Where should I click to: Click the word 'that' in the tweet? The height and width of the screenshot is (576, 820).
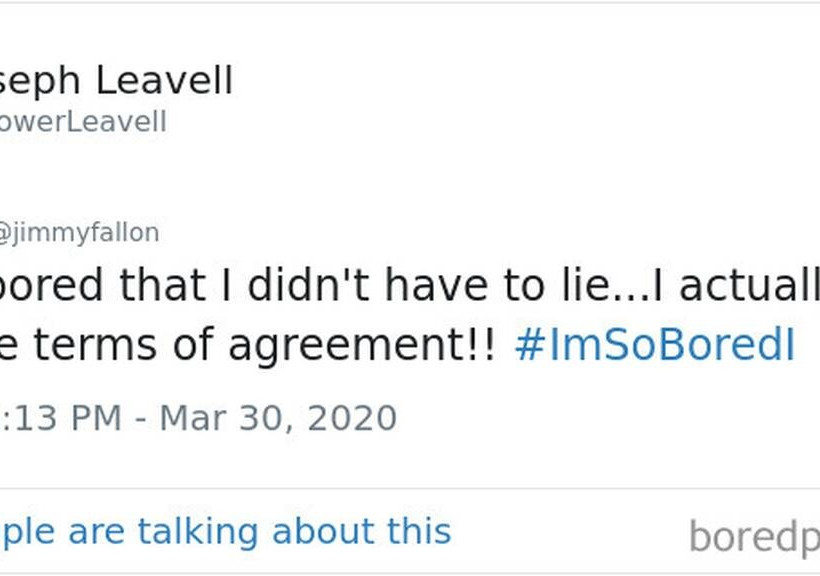point(166,288)
